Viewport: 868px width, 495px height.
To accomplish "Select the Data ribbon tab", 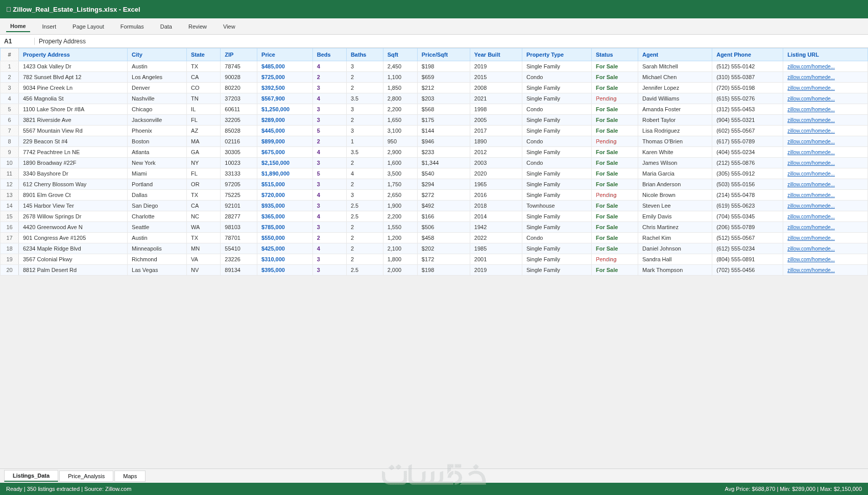I will point(166,27).
